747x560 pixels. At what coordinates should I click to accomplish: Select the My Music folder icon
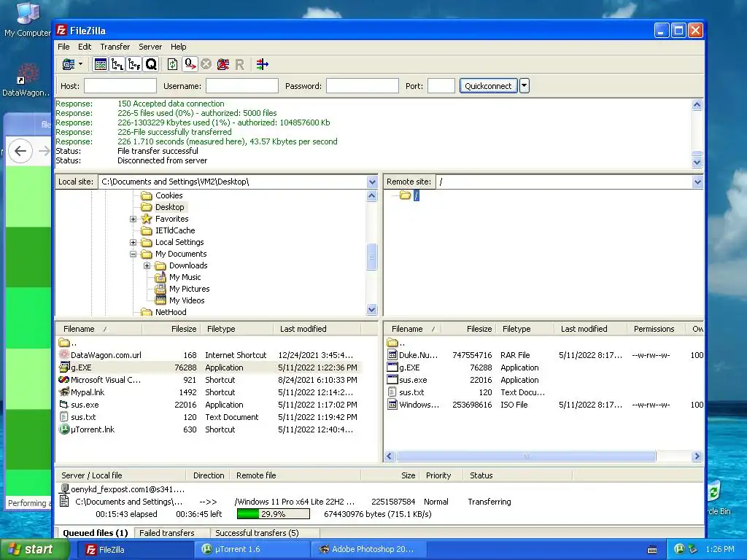[160, 277]
